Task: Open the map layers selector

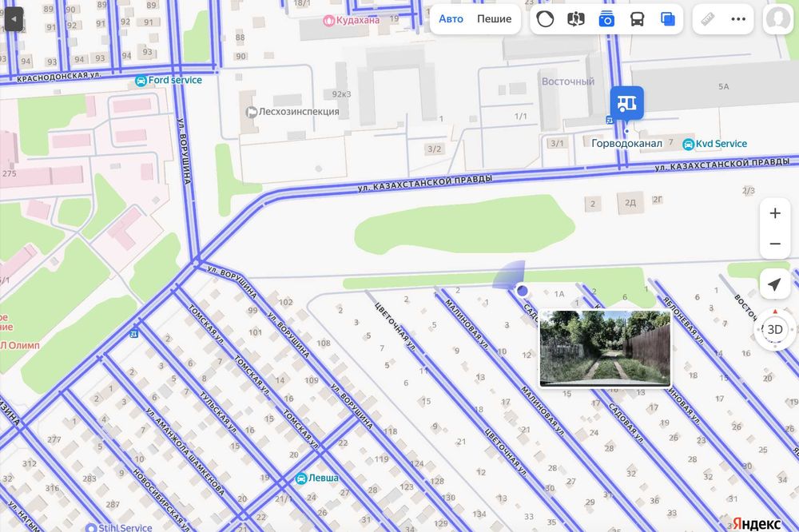Action: [x=667, y=19]
